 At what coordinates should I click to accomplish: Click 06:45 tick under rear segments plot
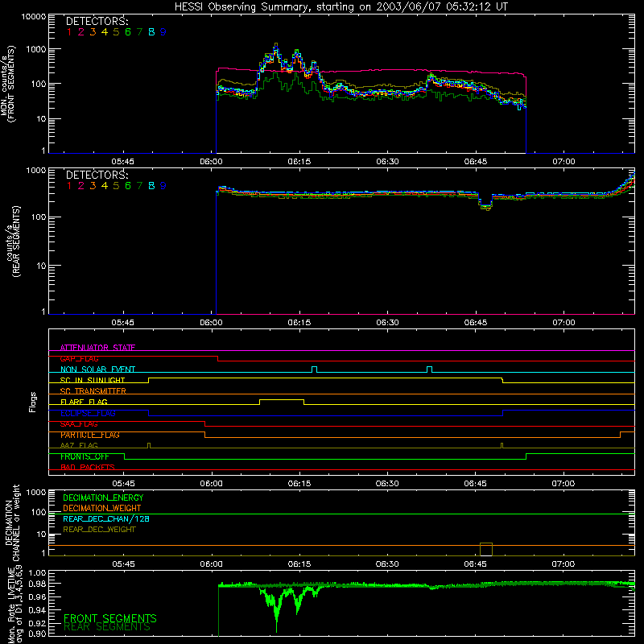pos(476,323)
